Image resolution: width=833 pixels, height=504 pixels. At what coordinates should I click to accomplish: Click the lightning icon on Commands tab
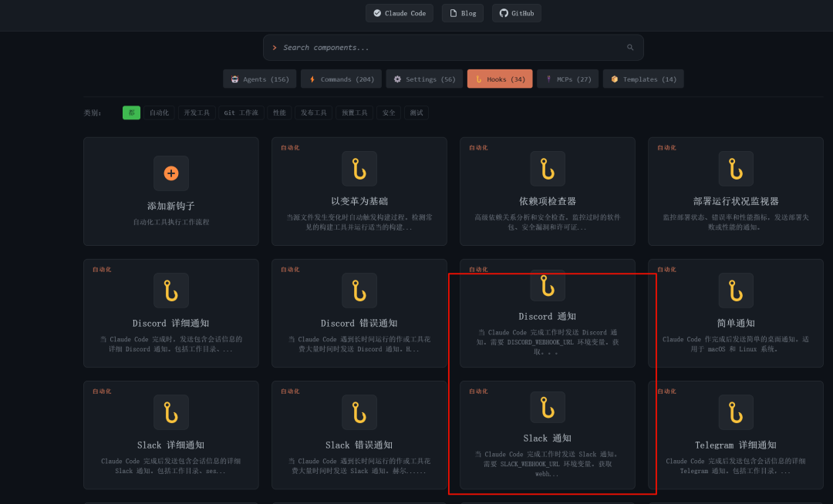click(x=312, y=79)
